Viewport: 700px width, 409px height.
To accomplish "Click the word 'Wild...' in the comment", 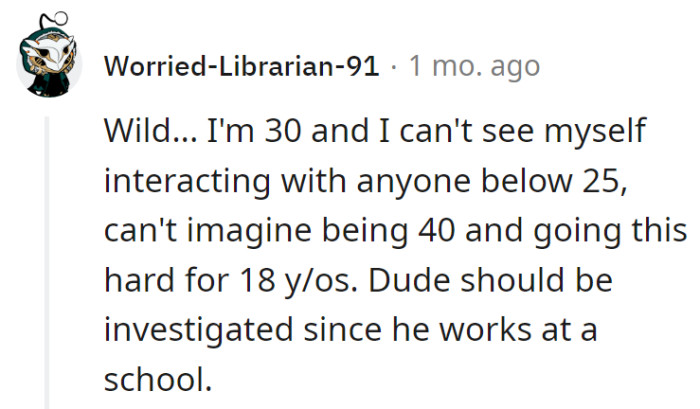I will (147, 130).
